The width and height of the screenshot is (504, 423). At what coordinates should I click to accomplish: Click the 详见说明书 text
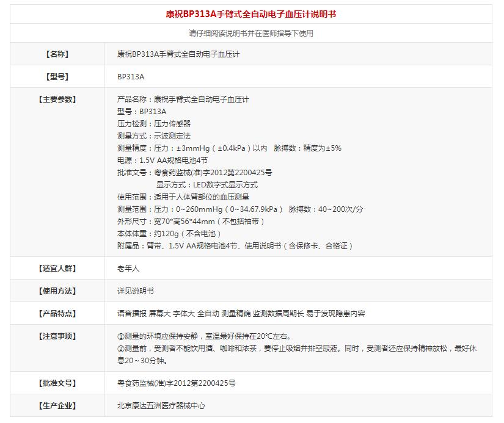click(x=136, y=291)
